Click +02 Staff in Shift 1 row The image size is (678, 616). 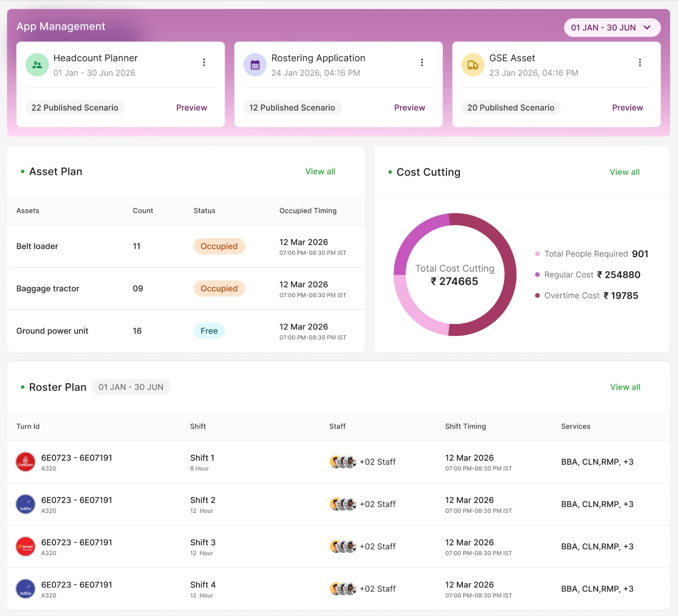pos(378,462)
